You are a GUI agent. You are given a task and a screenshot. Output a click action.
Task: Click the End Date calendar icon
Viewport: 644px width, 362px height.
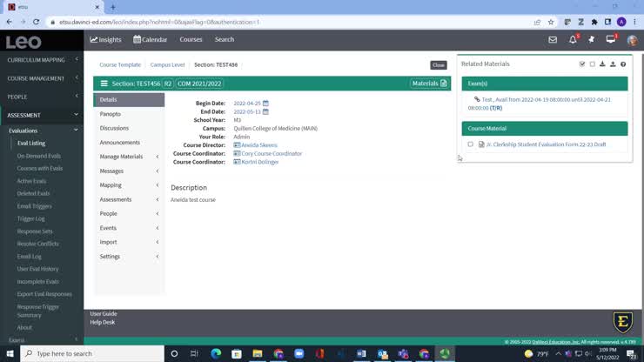tap(265, 111)
